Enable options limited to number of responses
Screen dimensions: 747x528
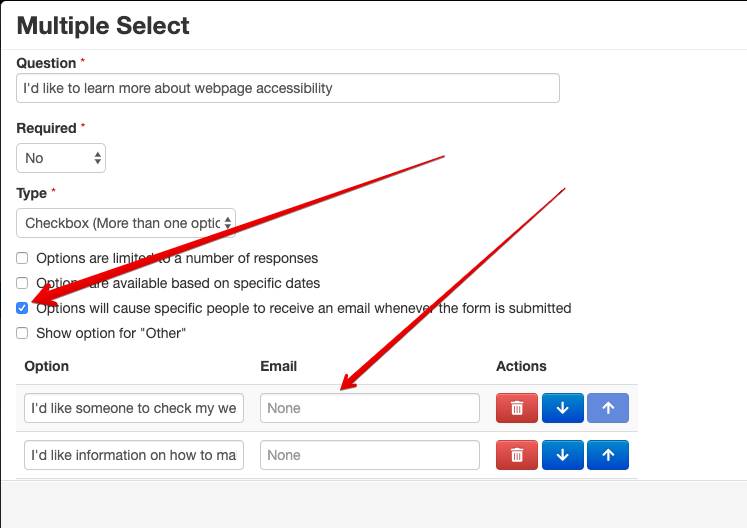click(x=23, y=258)
